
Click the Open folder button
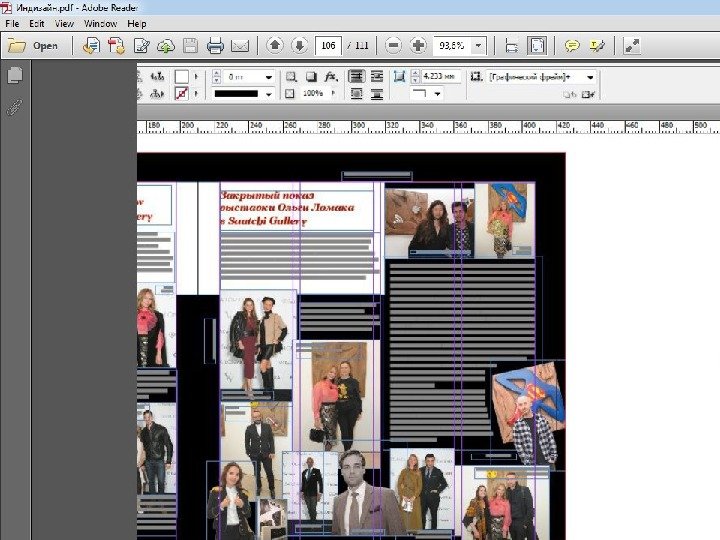pyautogui.click(x=33, y=45)
